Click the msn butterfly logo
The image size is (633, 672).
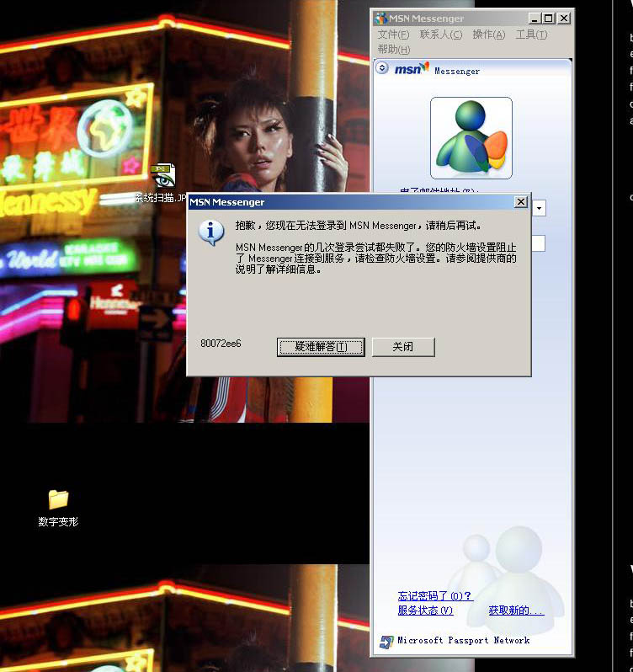pyautogui.click(x=411, y=68)
